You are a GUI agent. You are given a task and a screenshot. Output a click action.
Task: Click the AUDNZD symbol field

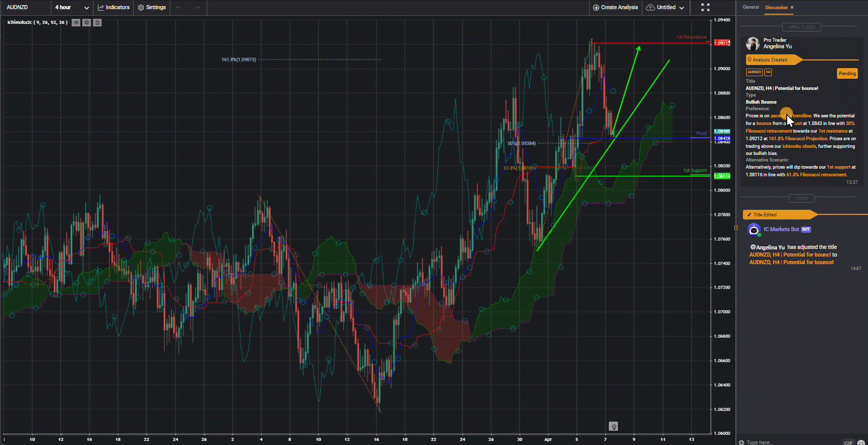click(25, 7)
